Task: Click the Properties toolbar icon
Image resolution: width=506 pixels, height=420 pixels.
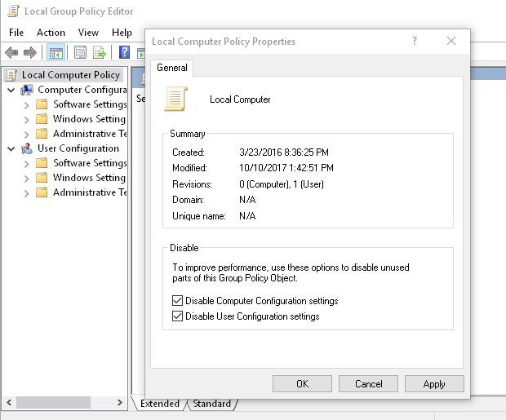Action: 80,52
